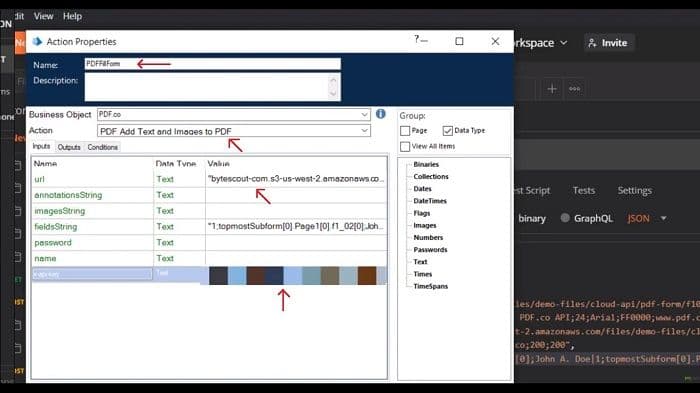Select the password row name
The height and width of the screenshot is (393, 700).
53,242
